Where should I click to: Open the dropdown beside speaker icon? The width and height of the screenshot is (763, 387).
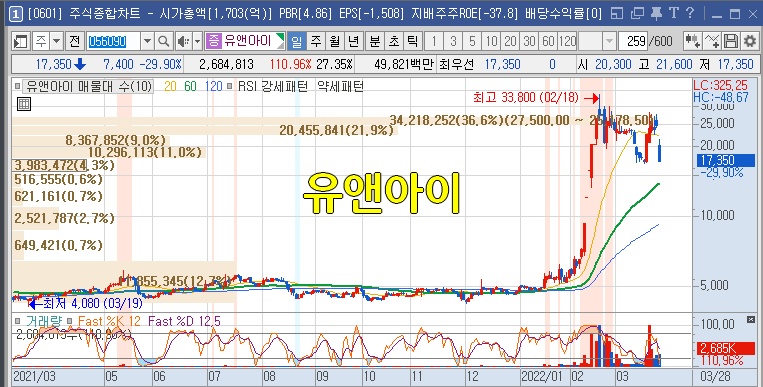[197, 41]
